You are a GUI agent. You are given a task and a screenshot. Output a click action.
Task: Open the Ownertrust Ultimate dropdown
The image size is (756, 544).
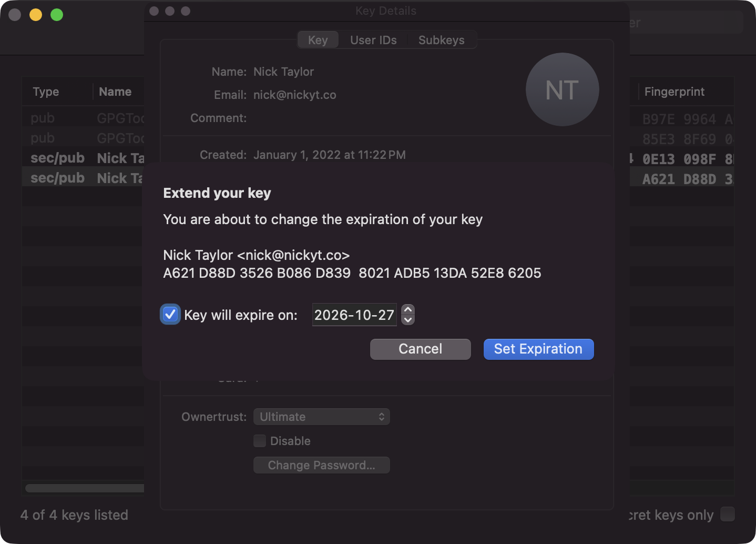[321, 417]
